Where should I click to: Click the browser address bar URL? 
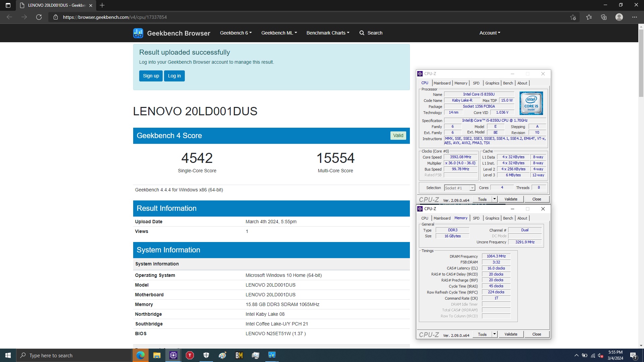tap(115, 17)
